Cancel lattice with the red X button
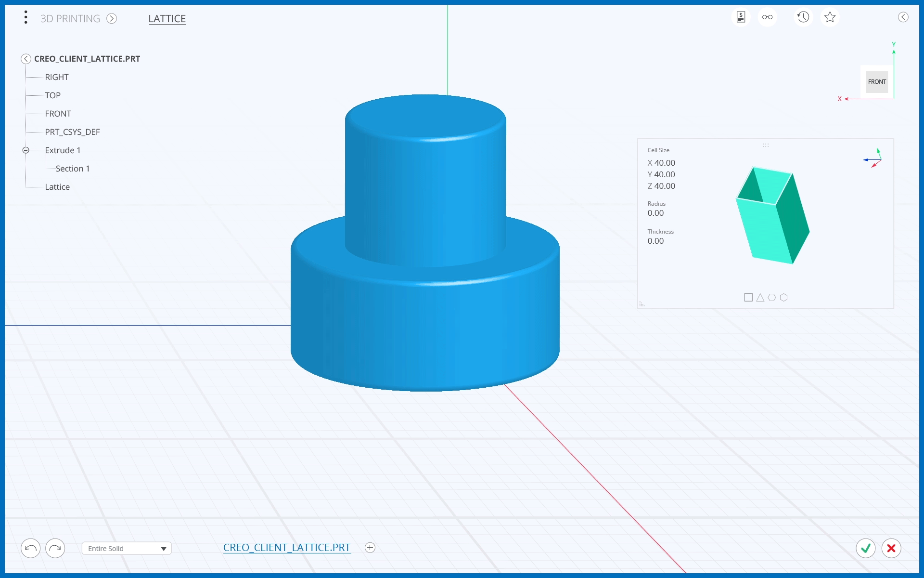 click(x=891, y=548)
